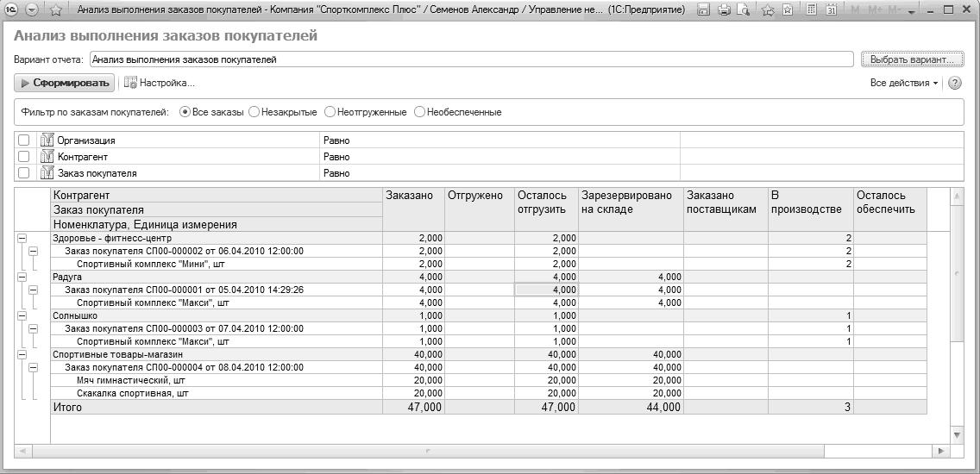This screenshot has height=474, width=980.
Task: Collapse the Спортивные товары-магазин group
Action: 22,355
